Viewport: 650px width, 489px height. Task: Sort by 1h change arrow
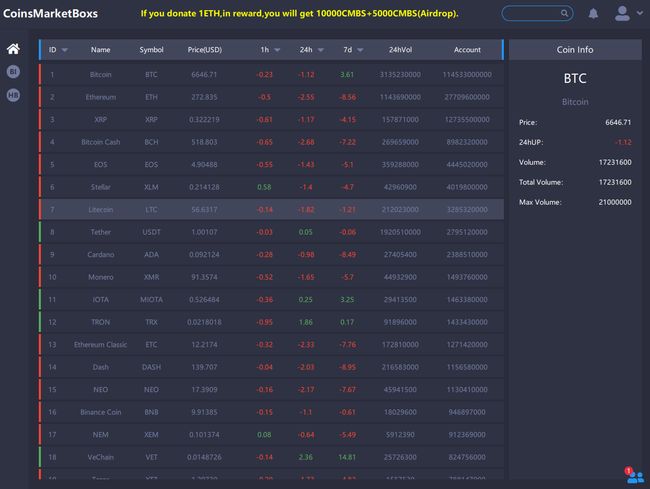[277, 50]
